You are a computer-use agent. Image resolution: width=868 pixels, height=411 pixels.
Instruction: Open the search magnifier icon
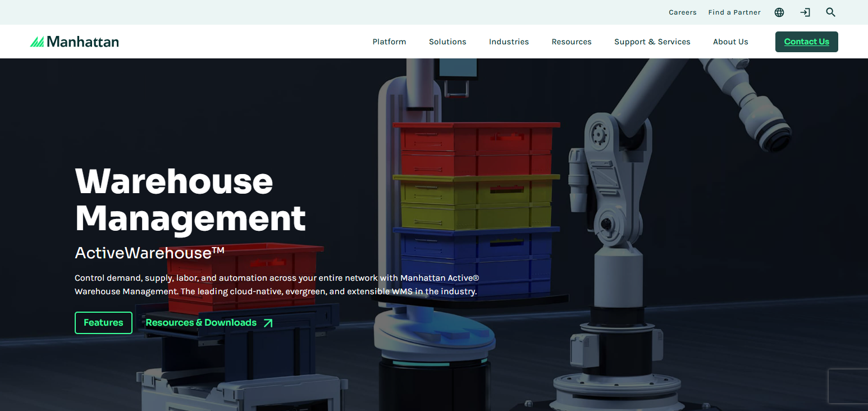click(x=831, y=12)
